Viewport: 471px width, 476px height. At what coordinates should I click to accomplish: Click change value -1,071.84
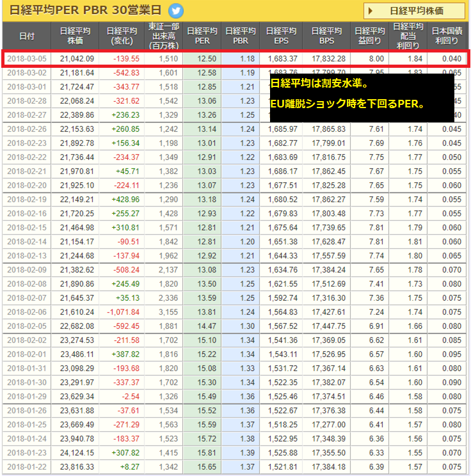tap(123, 312)
